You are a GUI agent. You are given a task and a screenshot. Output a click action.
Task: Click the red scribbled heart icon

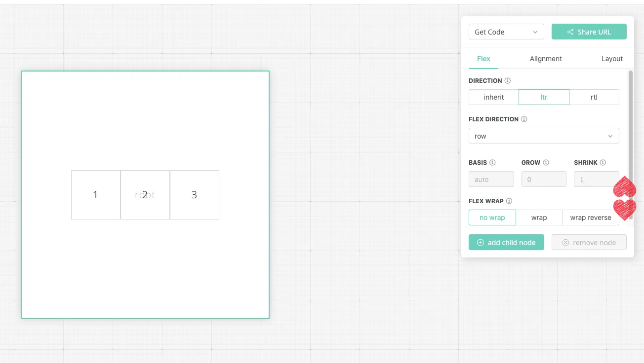tap(624, 198)
